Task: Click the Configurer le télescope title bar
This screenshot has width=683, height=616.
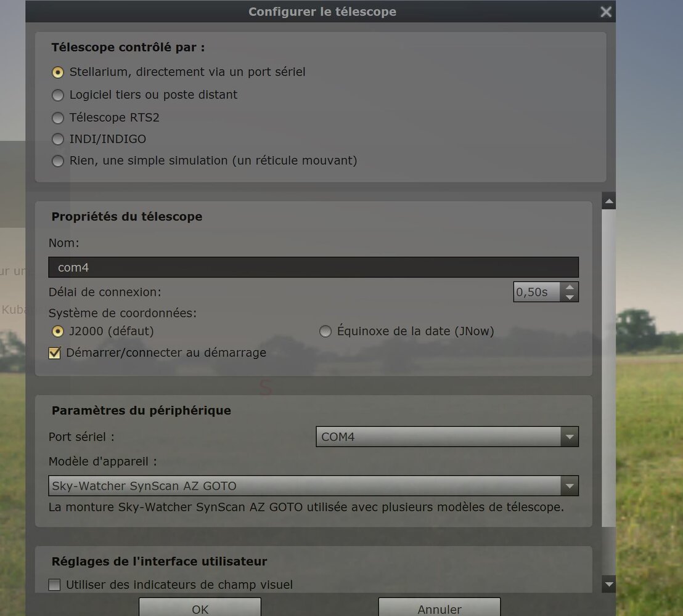Action: pyautogui.click(x=322, y=12)
